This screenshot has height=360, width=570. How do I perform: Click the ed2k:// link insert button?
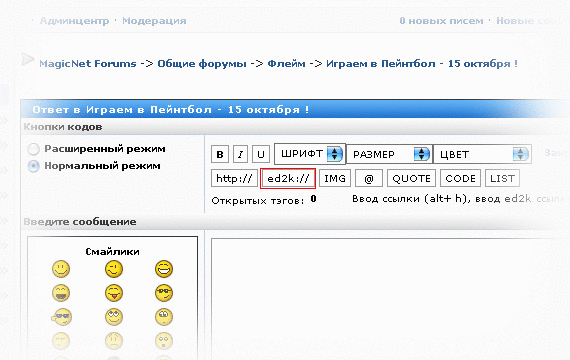[x=288, y=178]
